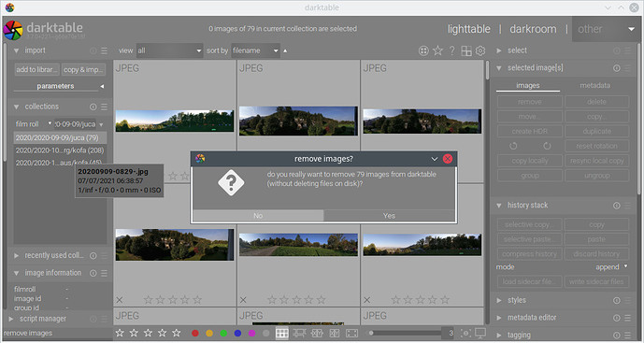Clear color labels with the gray dot
644x343 pixels.
click(266, 333)
